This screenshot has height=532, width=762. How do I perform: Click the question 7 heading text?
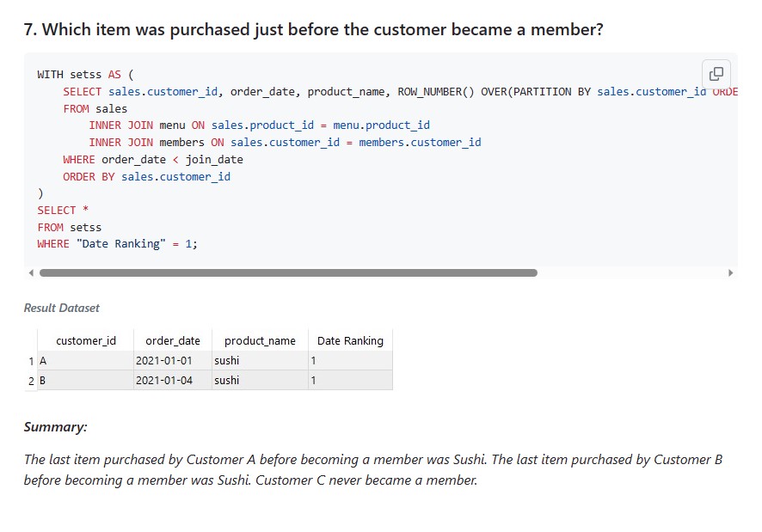click(x=313, y=29)
